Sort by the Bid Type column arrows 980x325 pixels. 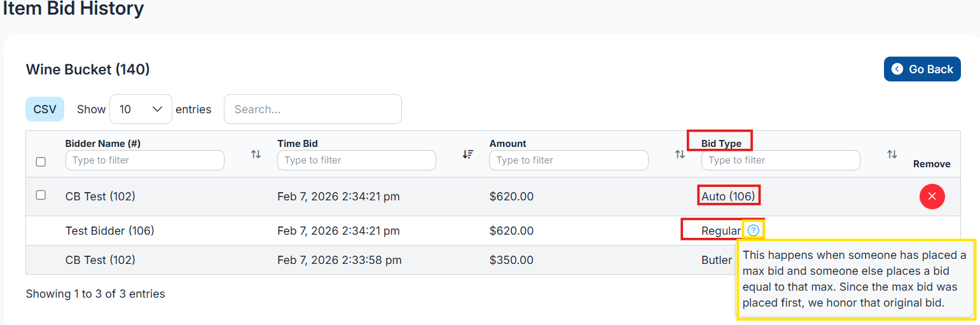(x=892, y=154)
